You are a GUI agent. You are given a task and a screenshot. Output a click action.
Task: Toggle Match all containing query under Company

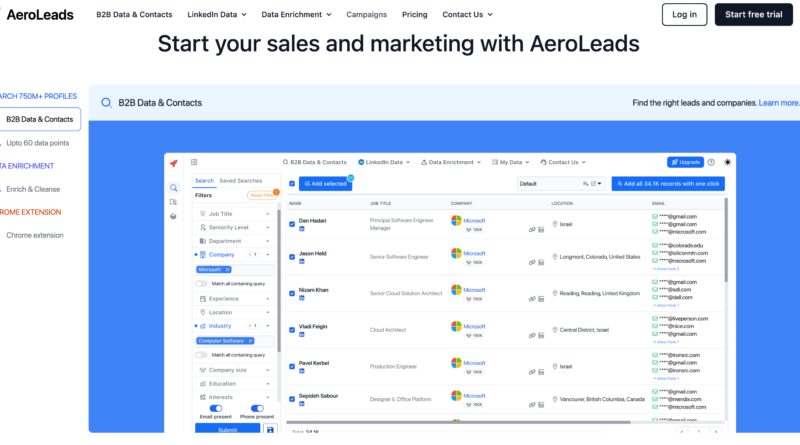coord(202,284)
